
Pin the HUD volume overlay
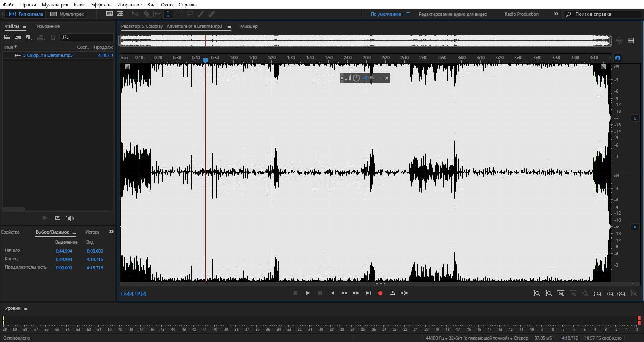(387, 78)
